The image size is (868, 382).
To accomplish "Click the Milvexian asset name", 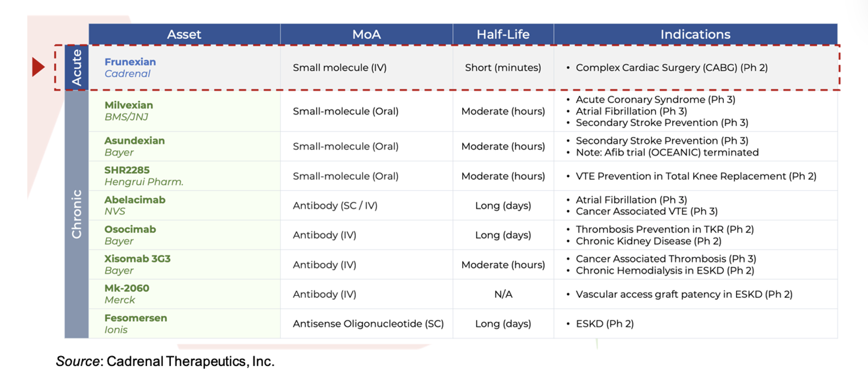I will [128, 105].
